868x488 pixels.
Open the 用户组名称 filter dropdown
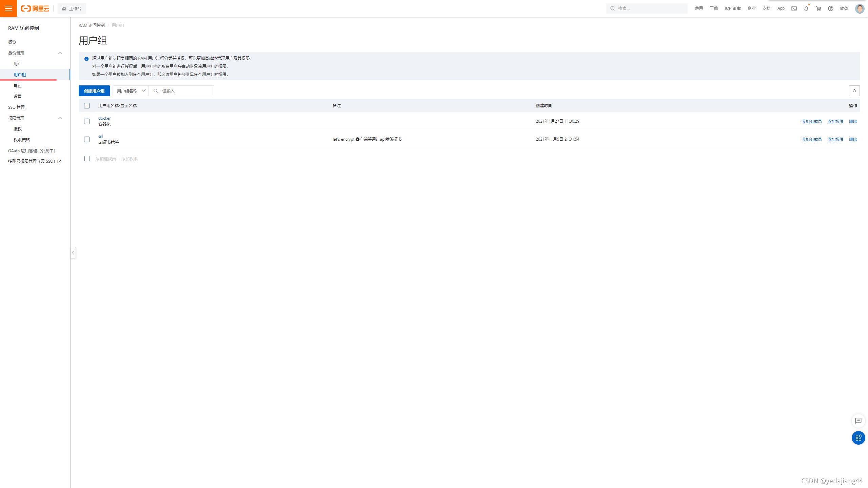click(x=131, y=91)
